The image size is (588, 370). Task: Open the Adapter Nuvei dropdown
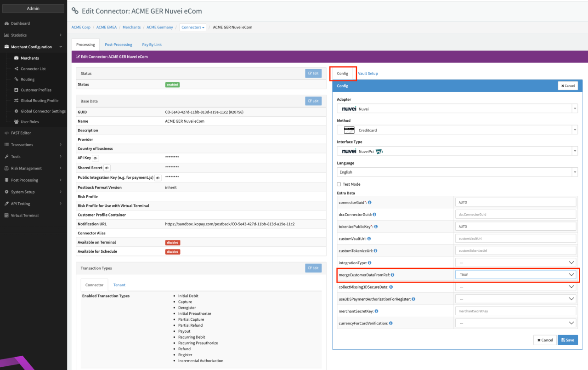point(457,109)
